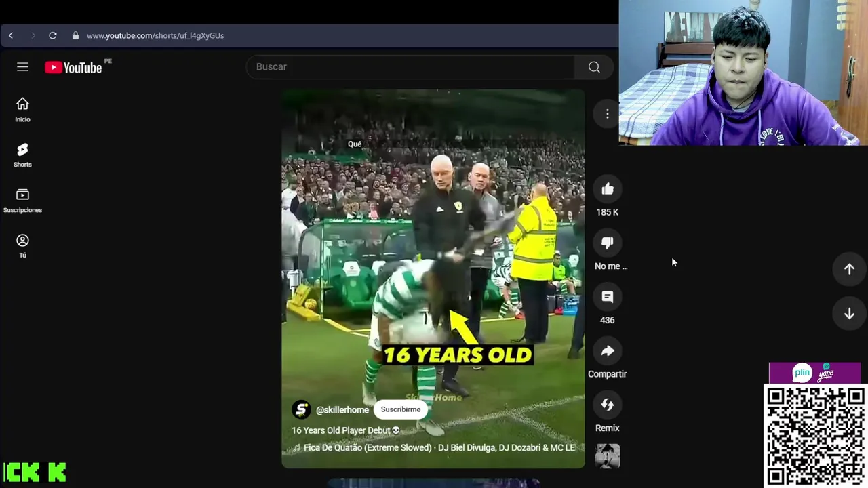The image size is (868, 488).
Task: Click the 436 comments count
Action: click(x=608, y=320)
